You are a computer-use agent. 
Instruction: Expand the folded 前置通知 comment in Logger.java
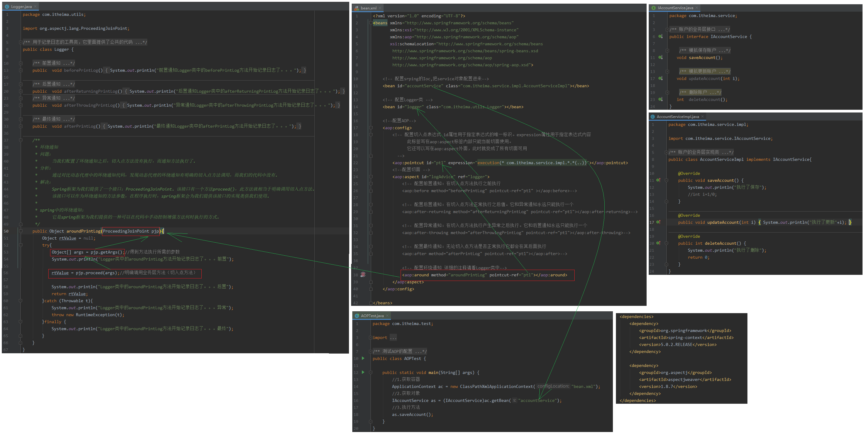(x=21, y=64)
